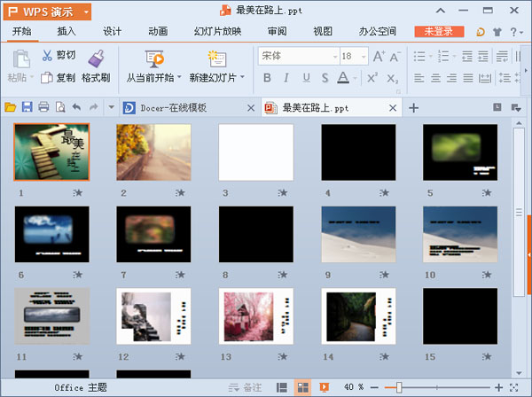Click the distributed alignment icon
Viewport: 532px width, 397px height.
[484, 78]
